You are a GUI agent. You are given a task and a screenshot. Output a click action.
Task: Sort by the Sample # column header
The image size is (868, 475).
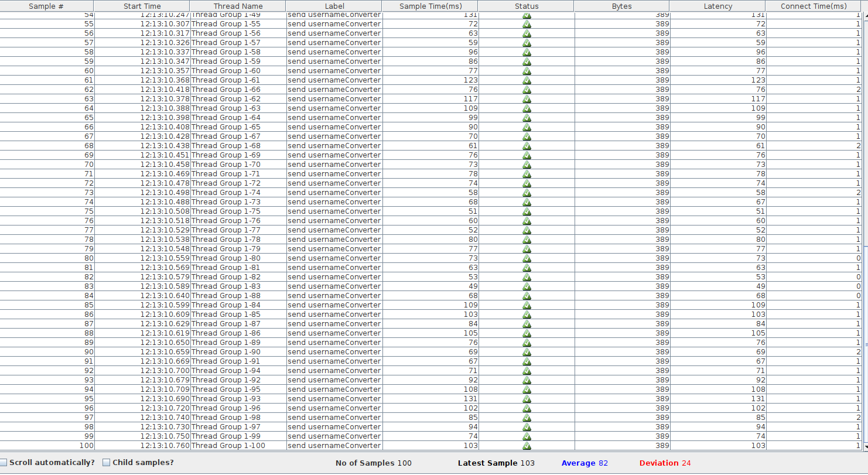[46, 6]
